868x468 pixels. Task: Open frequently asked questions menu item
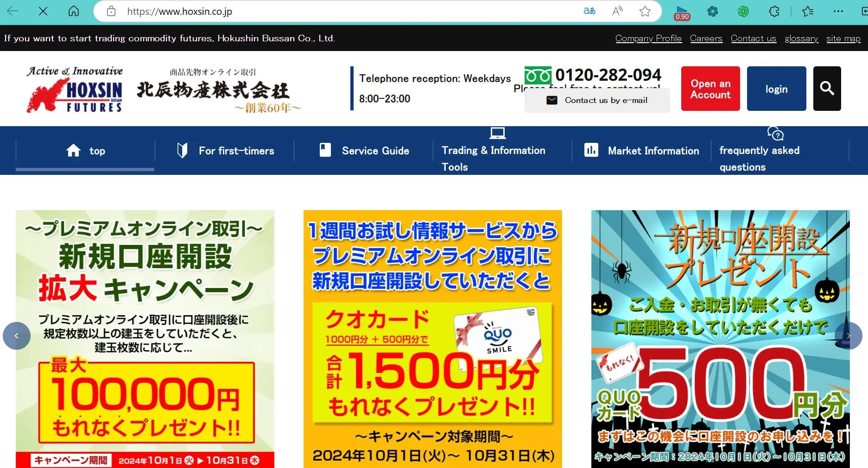(780, 151)
